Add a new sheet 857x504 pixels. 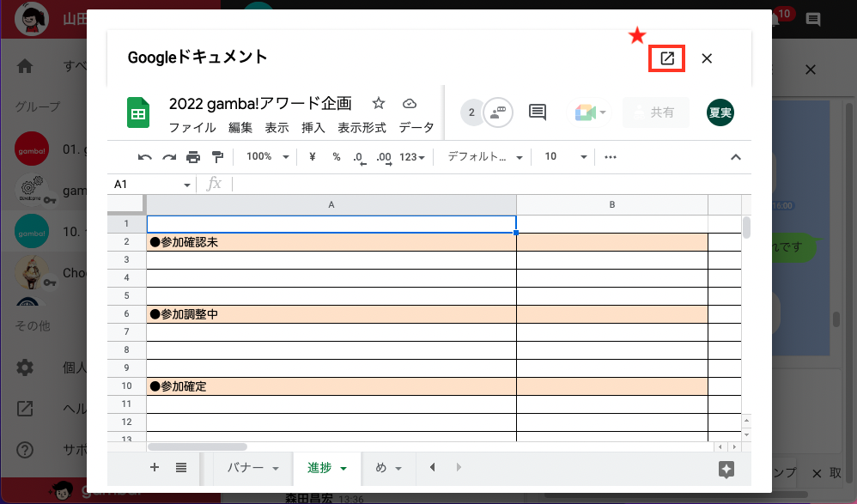coord(154,467)
